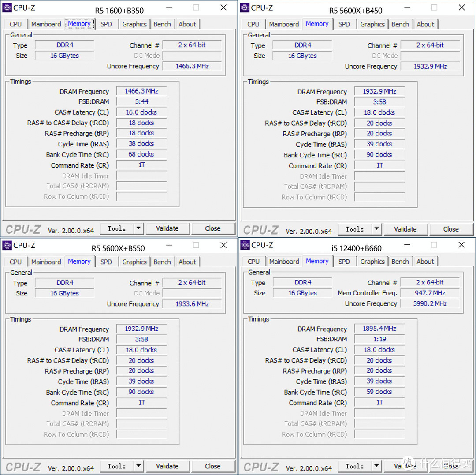Open Mainboard tab in R5 5600X+B450 window
Viewport: 476px width, 475px height.
tap(284, 24)
